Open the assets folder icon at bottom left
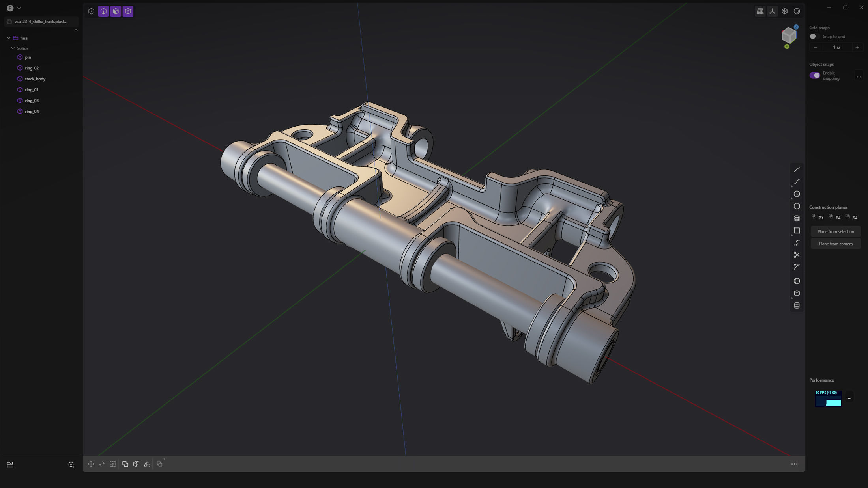Screen dimensions: 868x488 [10, 465]
